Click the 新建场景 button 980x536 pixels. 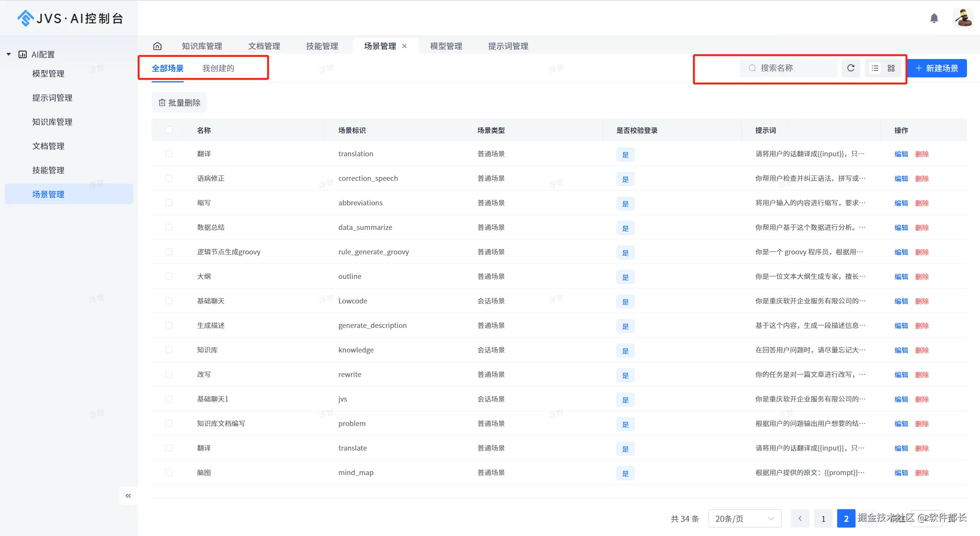[937, 69]
